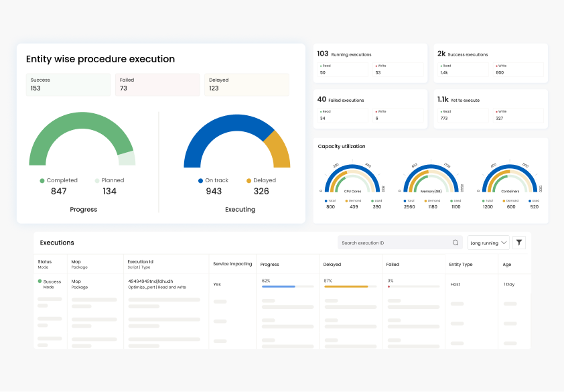Click Read 50 tile in Running executions

coord(343,70)
